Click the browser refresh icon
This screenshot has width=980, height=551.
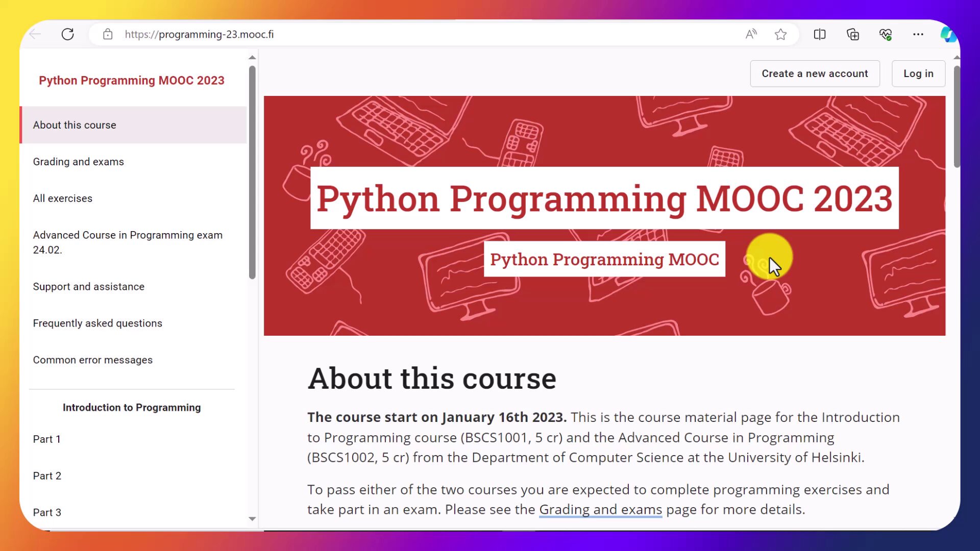67,34
